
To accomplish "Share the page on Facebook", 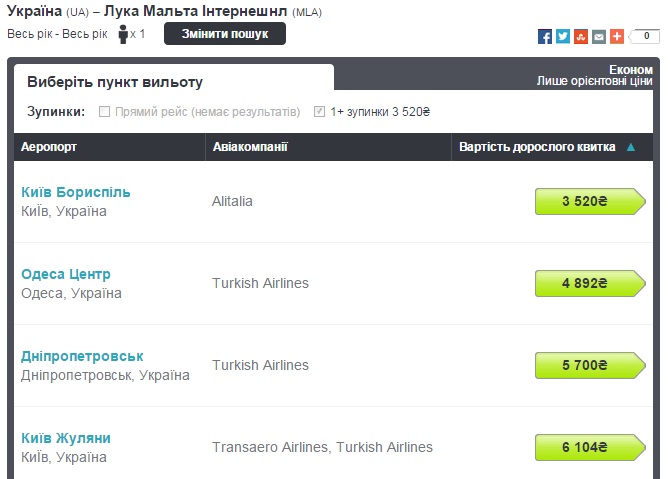I will [545, 37].
